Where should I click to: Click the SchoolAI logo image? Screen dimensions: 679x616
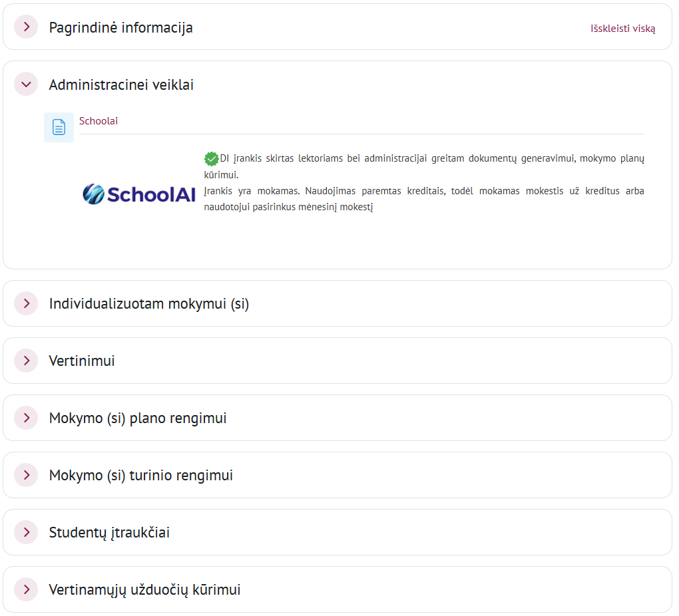[139, 194]
